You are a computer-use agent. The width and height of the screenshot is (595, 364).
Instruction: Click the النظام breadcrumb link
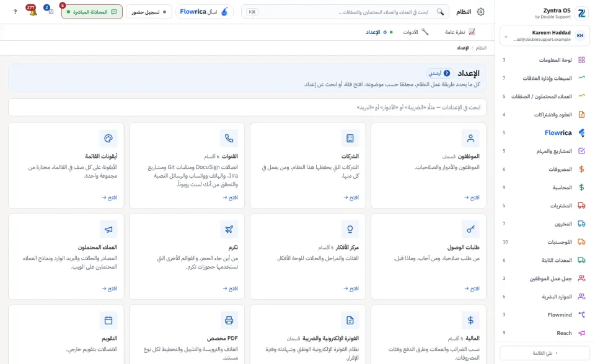pos(481,48)
